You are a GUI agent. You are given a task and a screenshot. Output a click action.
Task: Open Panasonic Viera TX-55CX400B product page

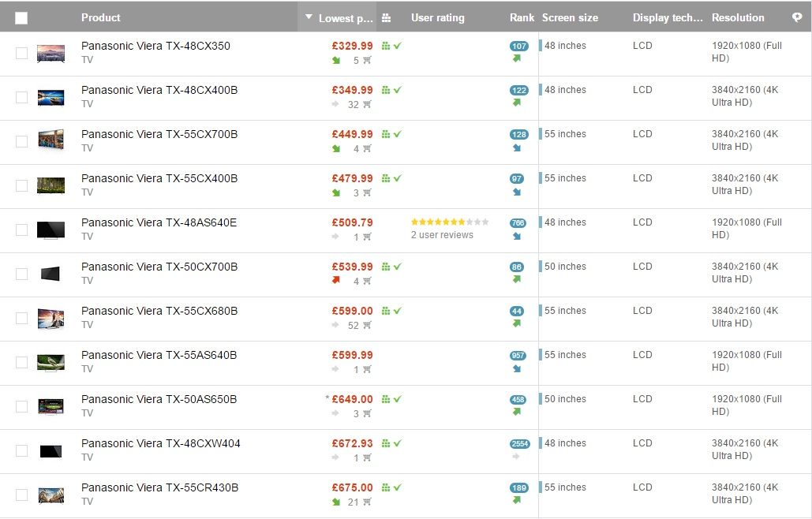tap(159, 178)
